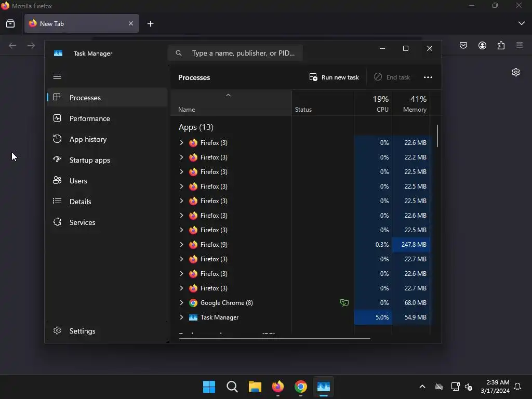
Task: Click the List all tabs chevron in Firefox
Action: pyautogui.click(x=522, y=23)
